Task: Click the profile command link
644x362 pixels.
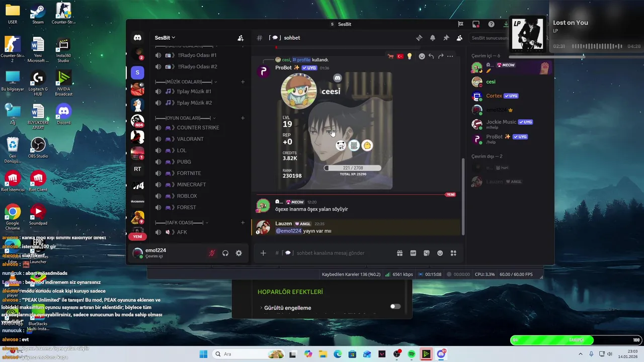Action: coord(301,60)
